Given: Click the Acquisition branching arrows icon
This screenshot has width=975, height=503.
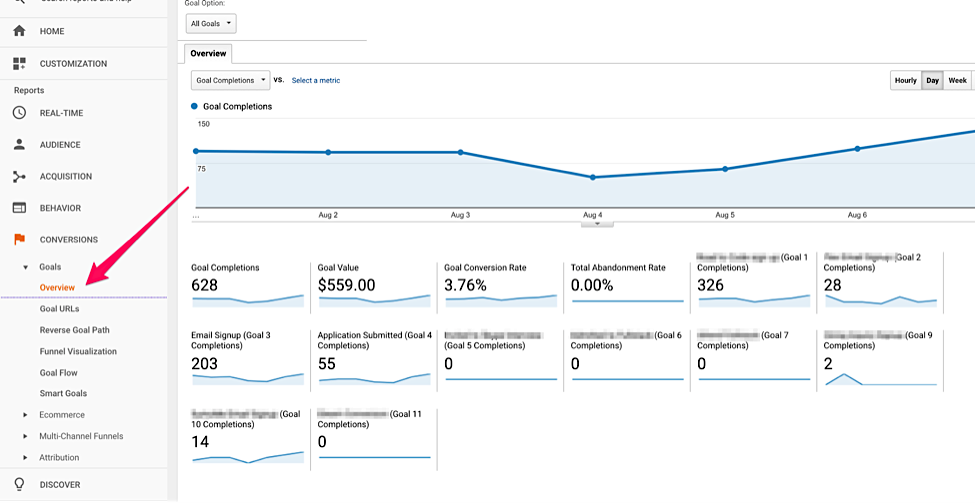Looking at the screenshot, I should (19, 177).
